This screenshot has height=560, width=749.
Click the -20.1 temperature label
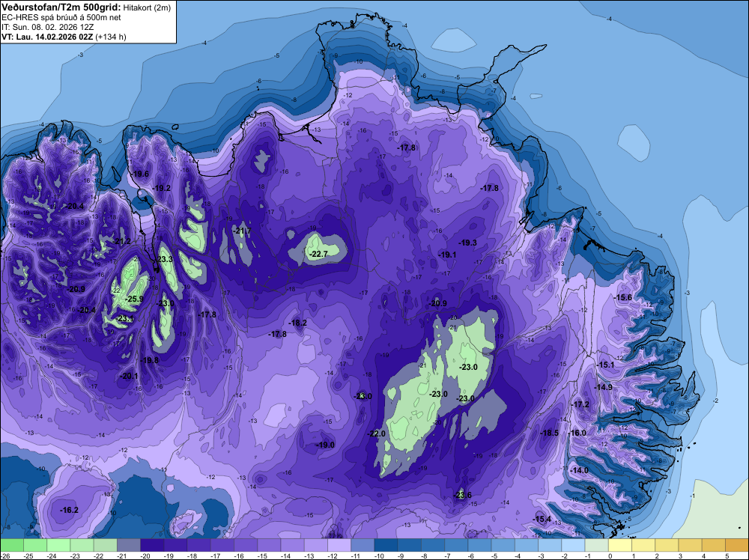coord(129,376)
